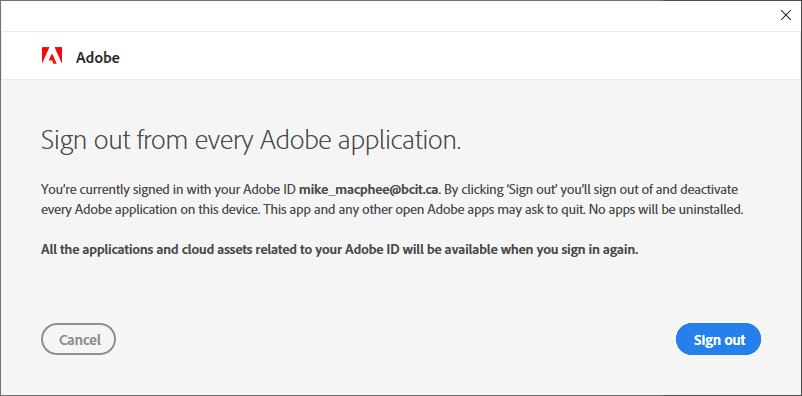Viewport: 802px width, 396px height.
Task: Cancel the sign out dialog
Action: 78,339
